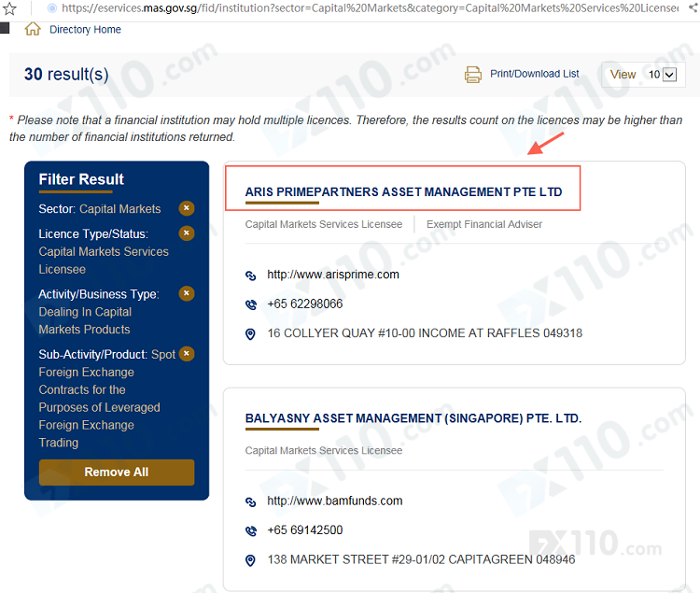This screenshot has height=593, width=700.
Task: Click the printer icon beside Print/Download List
Action: tap(473, 75)
